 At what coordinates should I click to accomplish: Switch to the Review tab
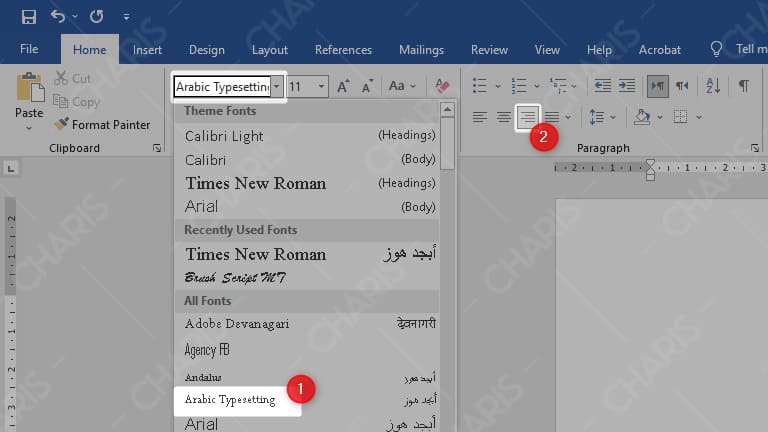click(x=489, y=50)
